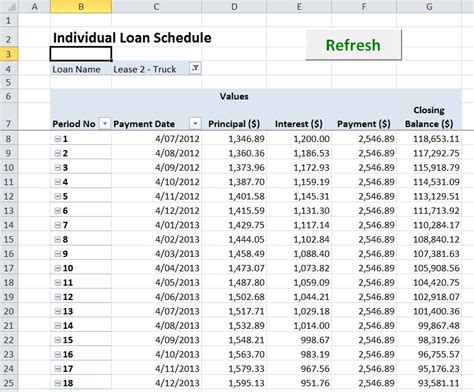Collapse period 18 row group
This screenshot has width=474, height=392.
click(x=58, y=383)
